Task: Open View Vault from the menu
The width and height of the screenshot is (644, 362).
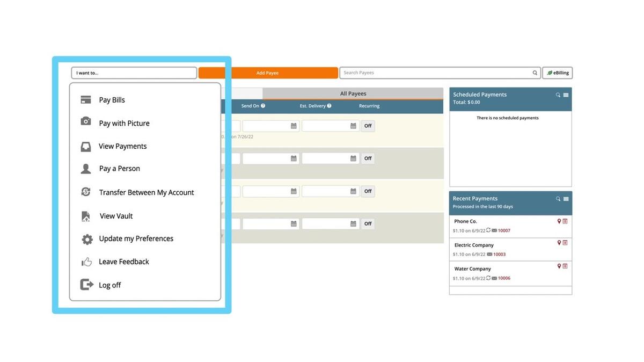Action: click(x=116, y=216)
